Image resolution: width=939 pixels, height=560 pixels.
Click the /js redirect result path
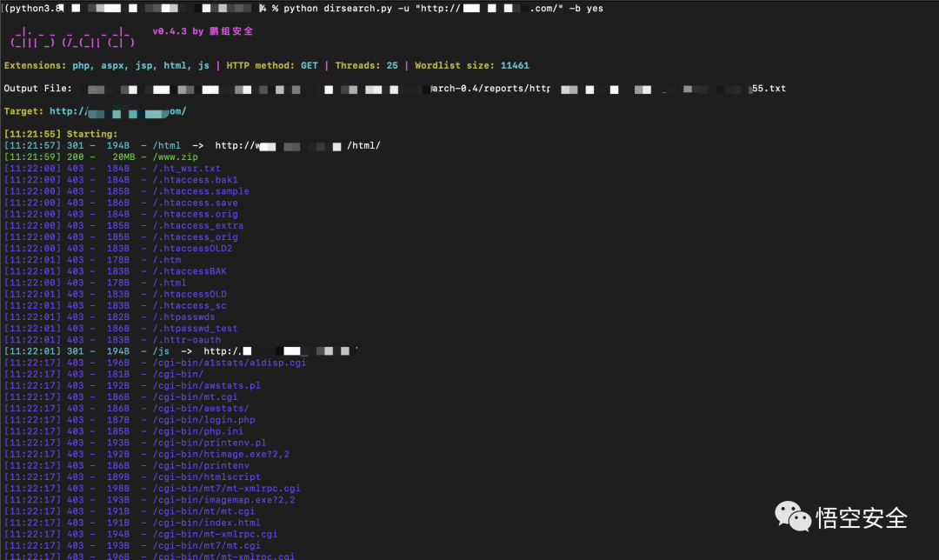click(x=161, y=351)
